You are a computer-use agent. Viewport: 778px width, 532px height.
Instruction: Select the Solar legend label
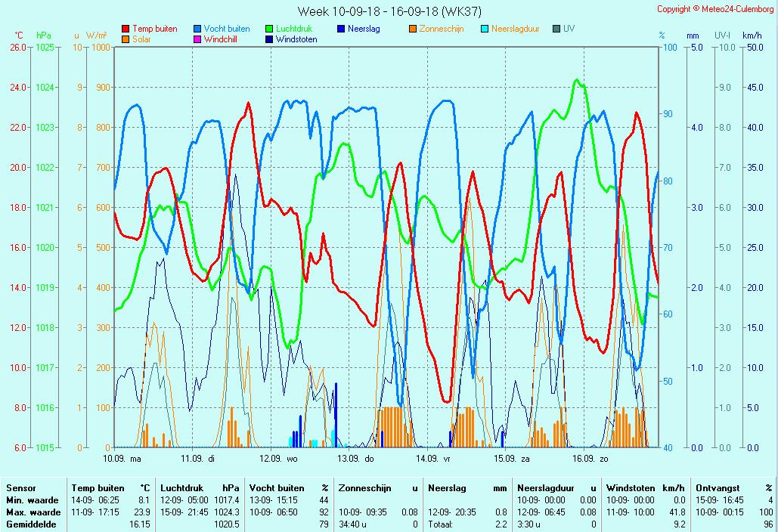141,39
